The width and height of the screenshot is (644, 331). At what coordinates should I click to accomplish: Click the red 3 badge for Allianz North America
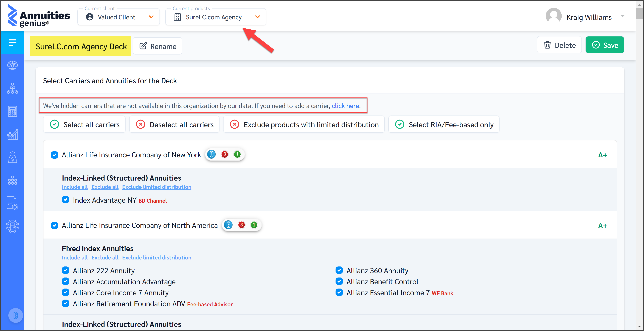coord(241,225)
